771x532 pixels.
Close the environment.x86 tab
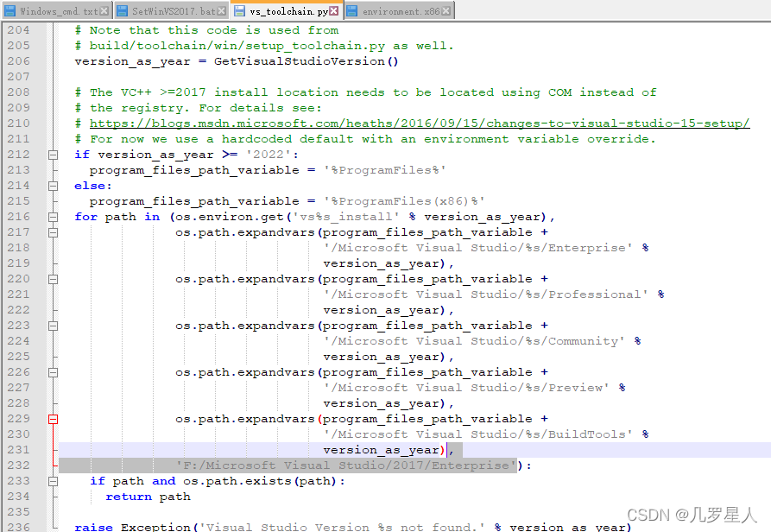446,11
